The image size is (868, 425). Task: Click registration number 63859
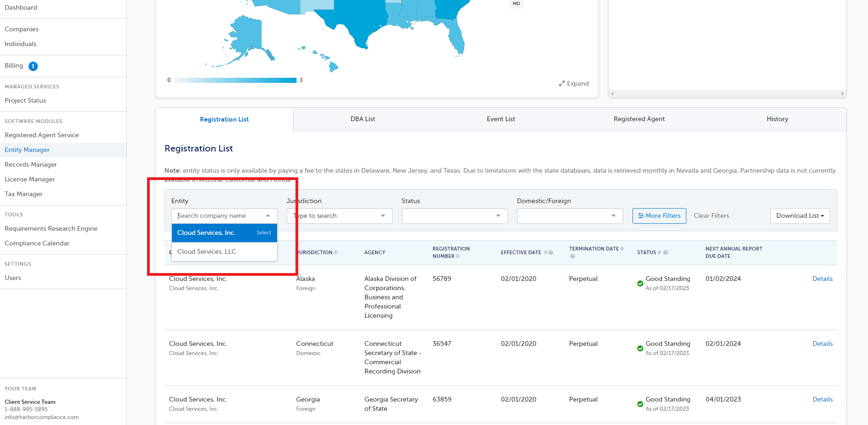tap(442, 400)
